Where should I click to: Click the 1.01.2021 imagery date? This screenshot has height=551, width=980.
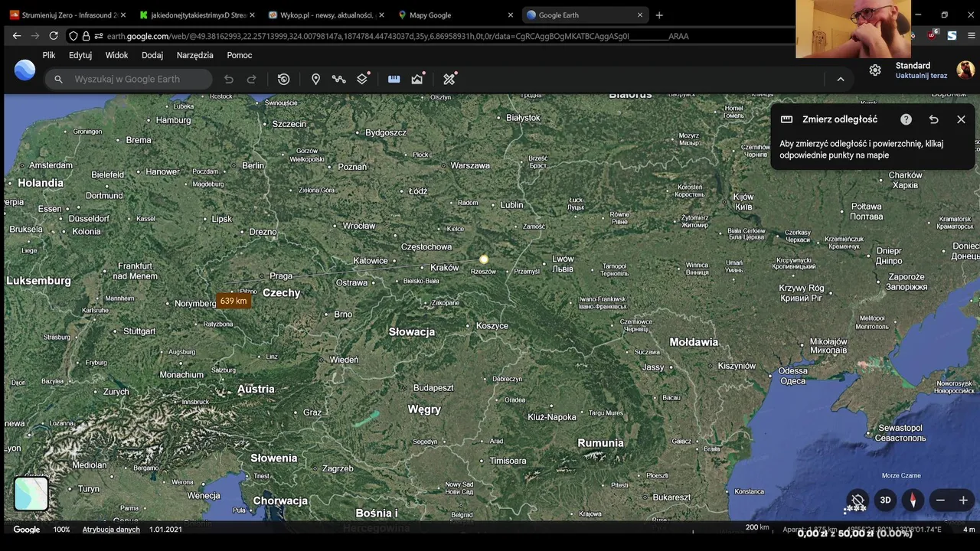(x=165, y=530)
